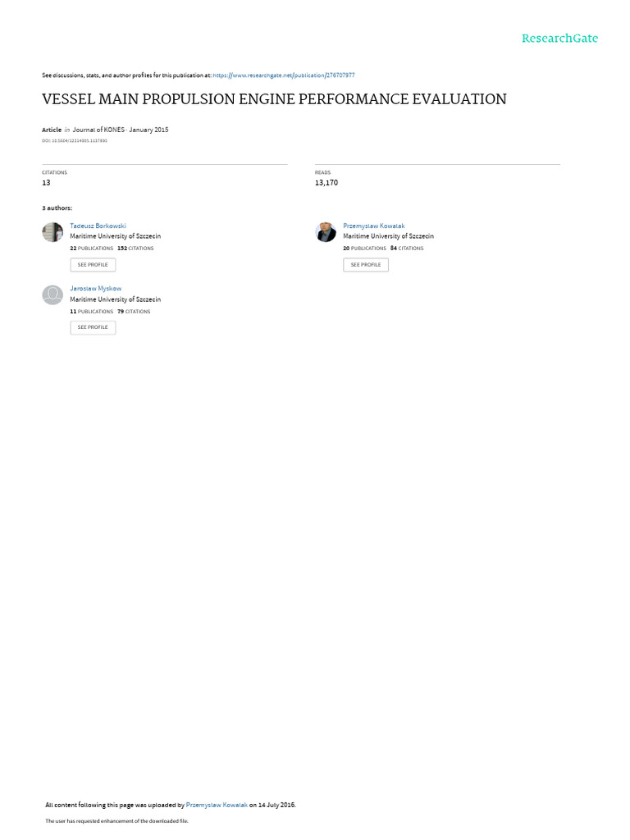Click Myskow's 11 publications count
630x840 pixels.
pos(92,311)
